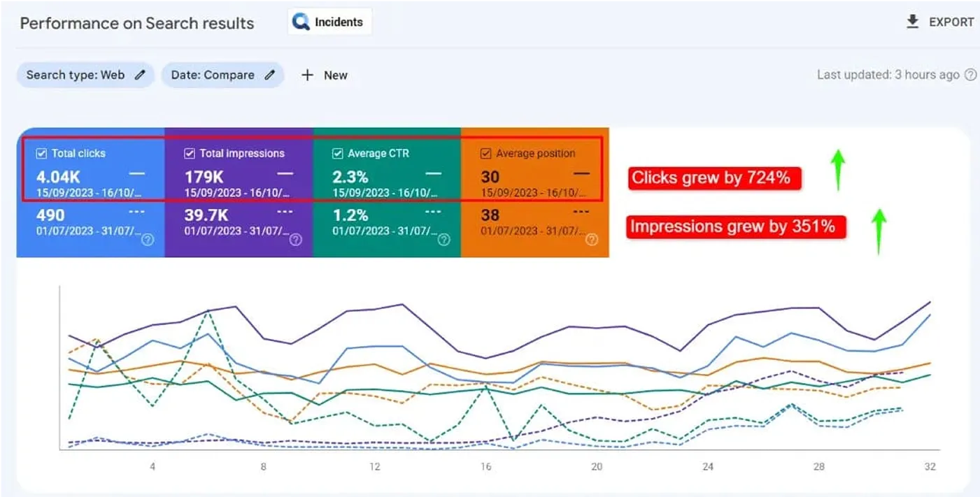Uncheck the Average CTR metric

click(337, 153)
